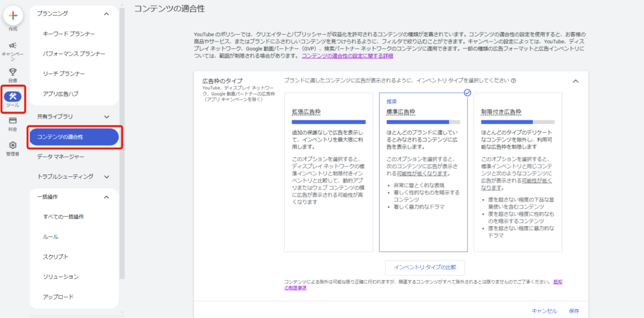644x318 pixels.
Task: Click the 保存 button
Action: [574, 311]
